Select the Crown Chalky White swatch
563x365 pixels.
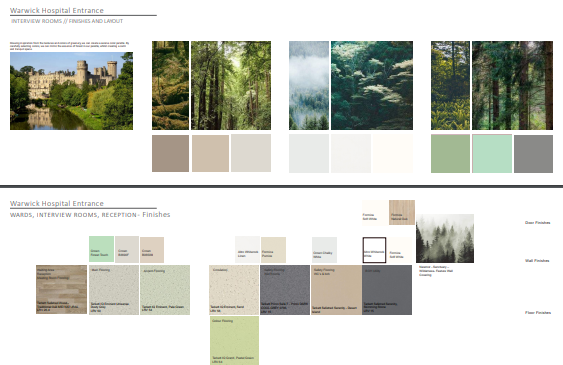point(324,250)
